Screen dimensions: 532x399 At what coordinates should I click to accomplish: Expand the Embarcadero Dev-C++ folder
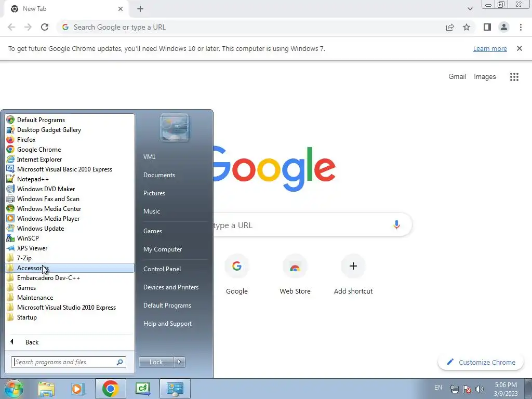[x=70, y=277]
